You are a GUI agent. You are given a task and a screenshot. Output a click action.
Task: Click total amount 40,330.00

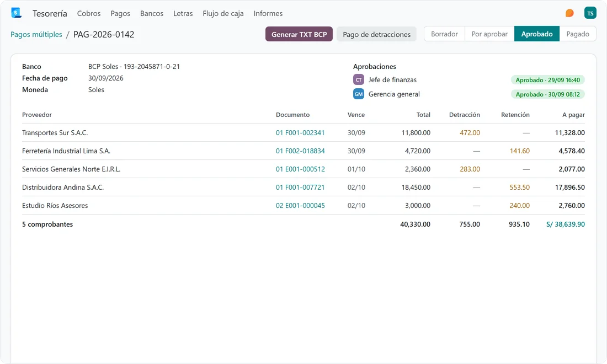(415, 224)
